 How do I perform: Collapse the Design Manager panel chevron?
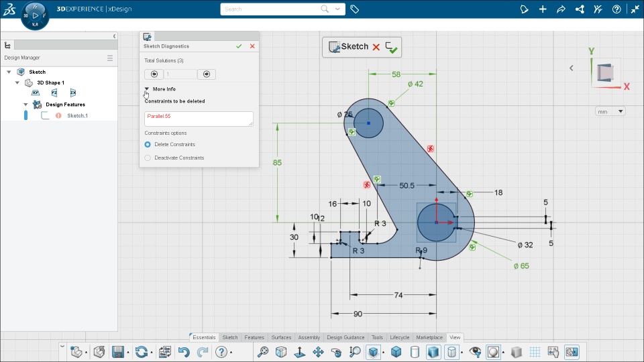(x=114, y=36)
